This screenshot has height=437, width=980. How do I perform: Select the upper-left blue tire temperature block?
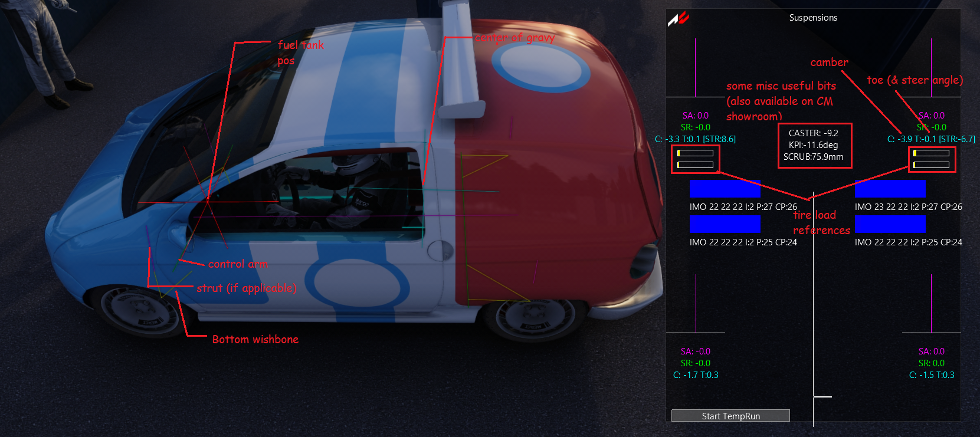(725, 189)
